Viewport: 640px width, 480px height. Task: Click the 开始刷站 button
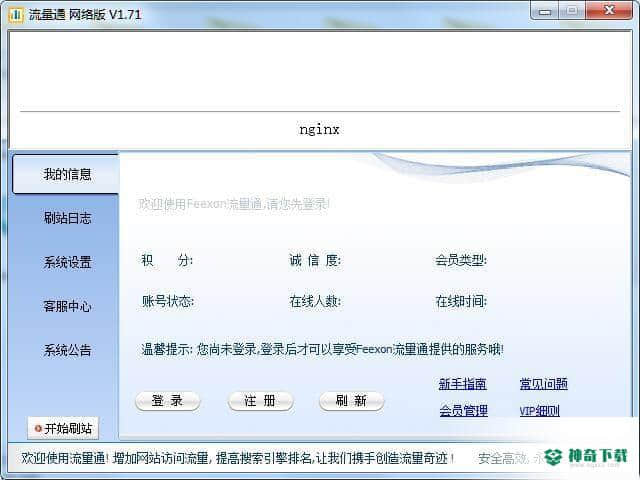pyautogui.click(x=63, y=428)
